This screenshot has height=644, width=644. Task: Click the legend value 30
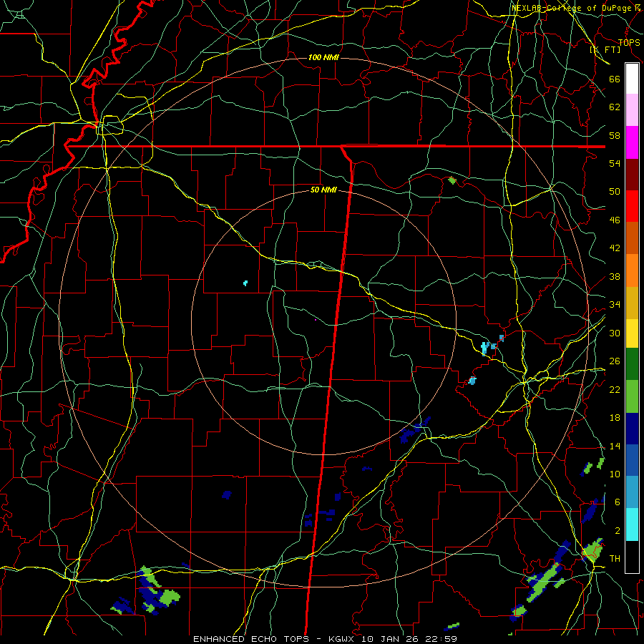615,333
